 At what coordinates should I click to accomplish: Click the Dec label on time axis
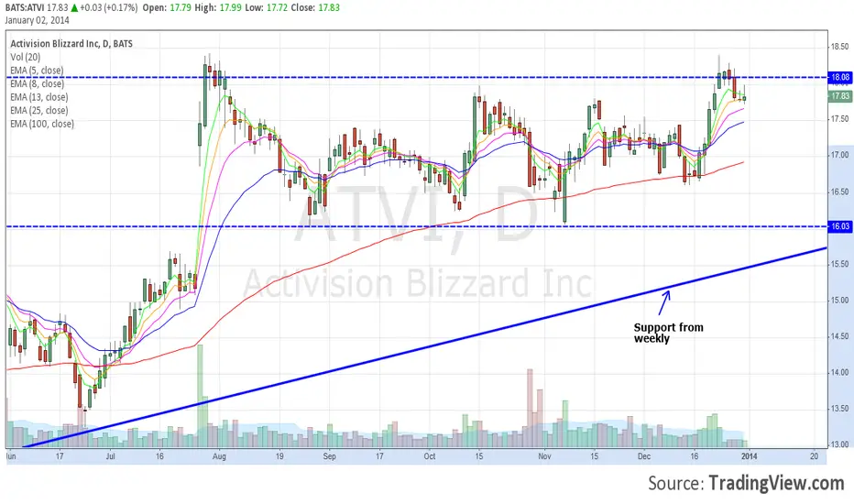pos(644,456)
